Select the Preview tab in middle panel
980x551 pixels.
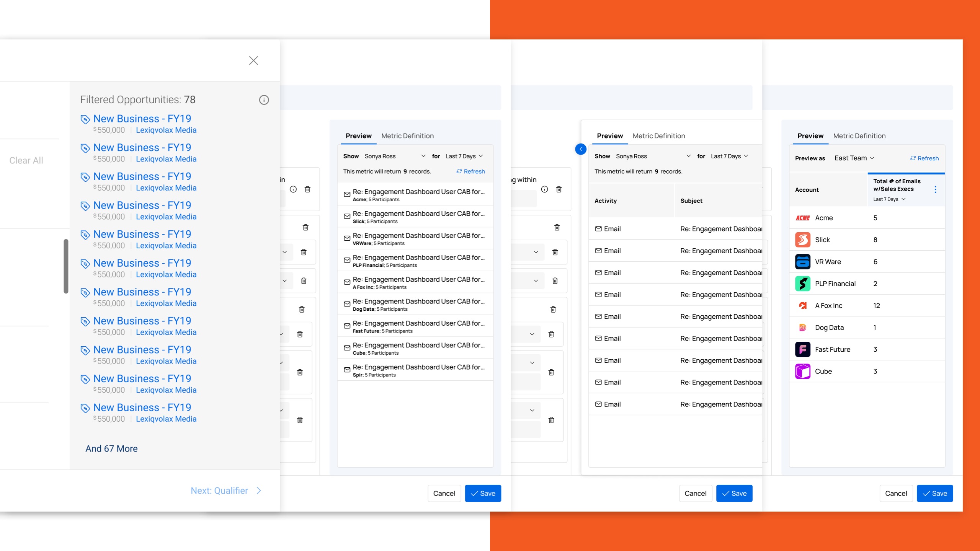(609, 136)
